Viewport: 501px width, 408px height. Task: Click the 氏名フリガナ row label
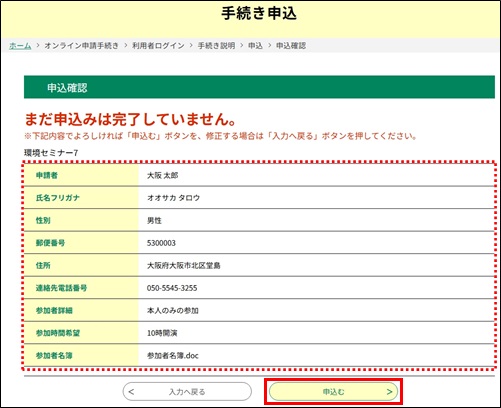[x=58, y=198]
